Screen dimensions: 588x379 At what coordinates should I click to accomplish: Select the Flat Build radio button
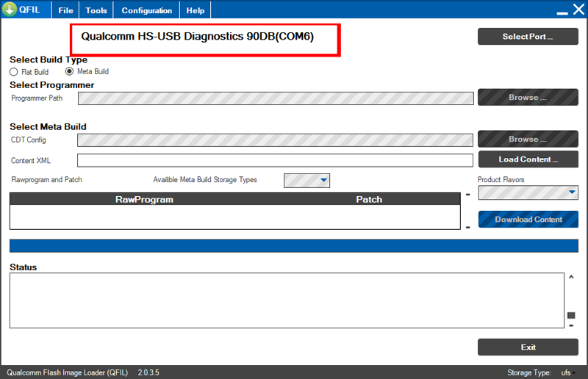point(14,72)
